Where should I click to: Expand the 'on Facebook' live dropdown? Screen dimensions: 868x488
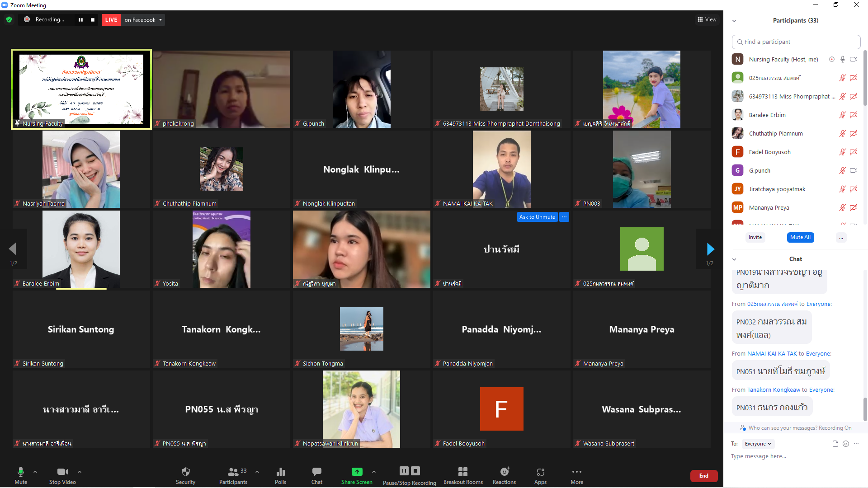[160, 20]
